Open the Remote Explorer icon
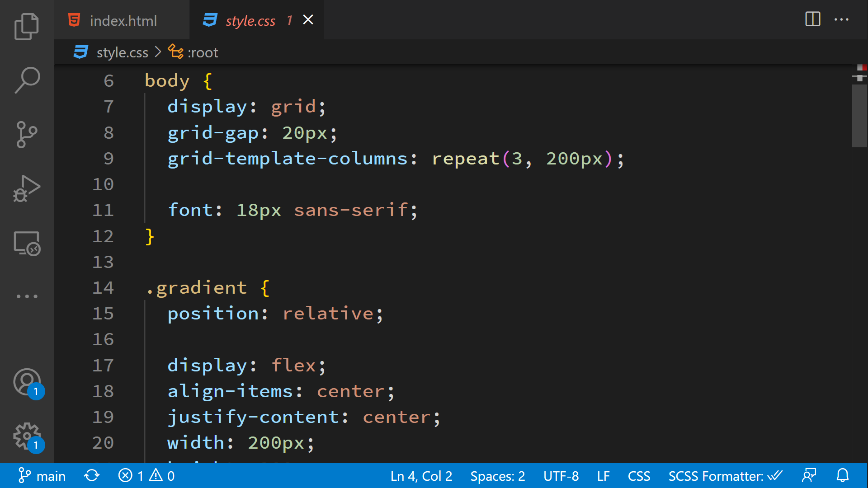The height and width of the screenshot is (488, 868). tap(27, 243)
